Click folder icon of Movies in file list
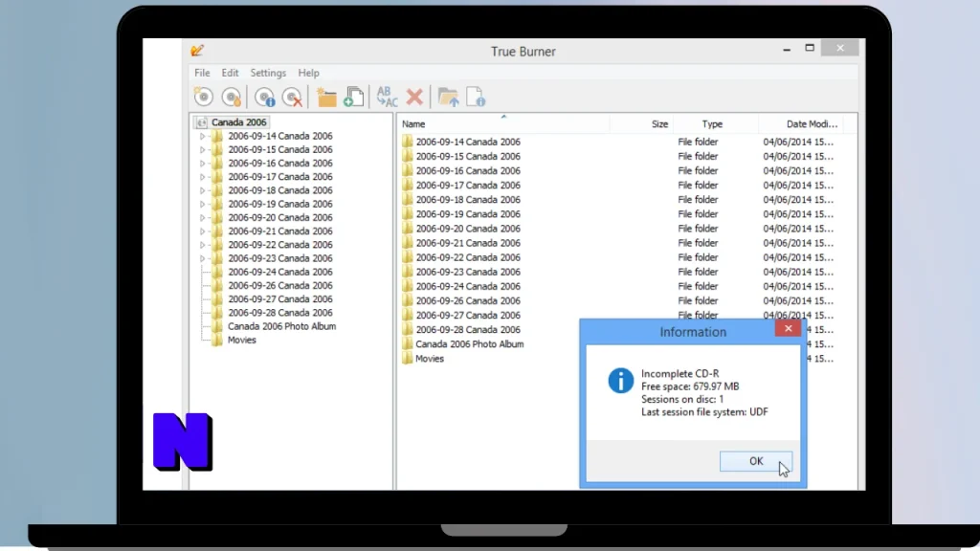Image resolution: width=980 pixels, height=551 pixels. pyautogui.click(x=408, y=359)
